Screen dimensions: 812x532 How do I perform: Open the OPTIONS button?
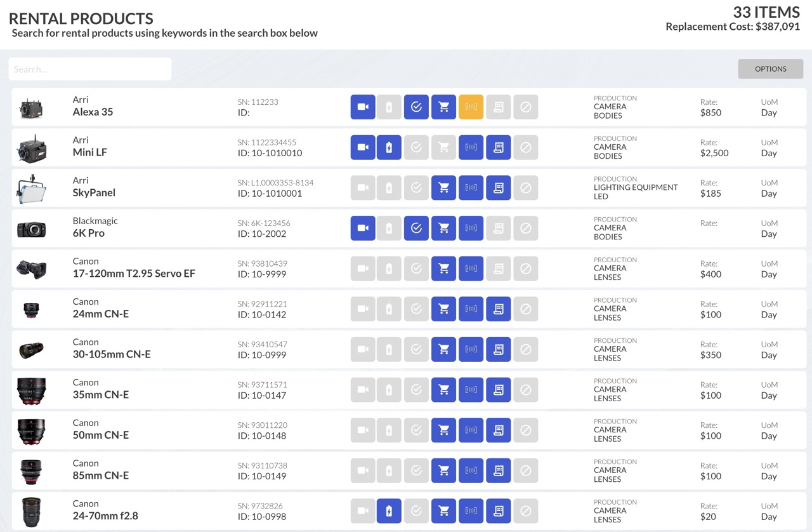coord(771,69)
